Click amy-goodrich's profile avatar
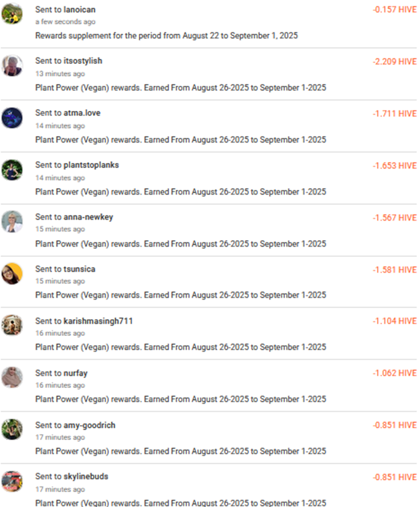This screenshot has height=507, width=420. [12, 429]
